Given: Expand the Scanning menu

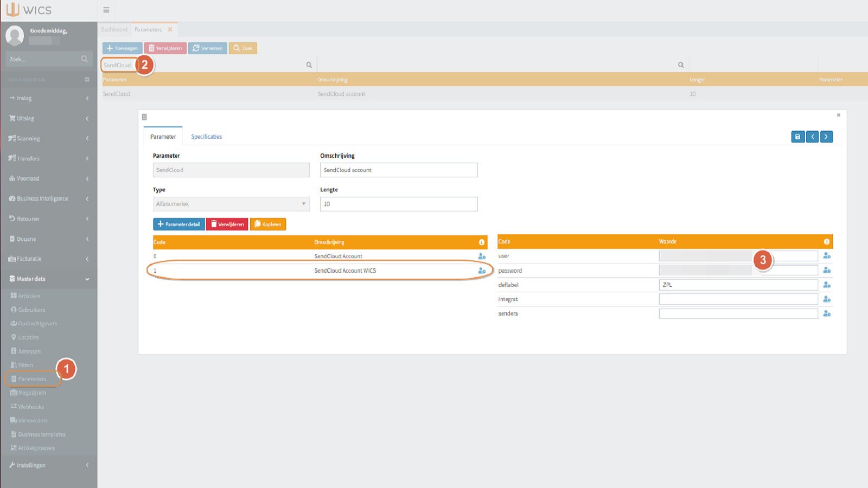Looking at the screenshot, I should click(x=49, y=138).
